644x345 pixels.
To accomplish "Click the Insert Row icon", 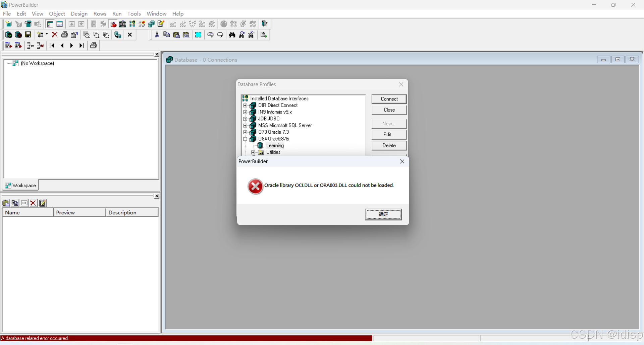I will [31, 46].
